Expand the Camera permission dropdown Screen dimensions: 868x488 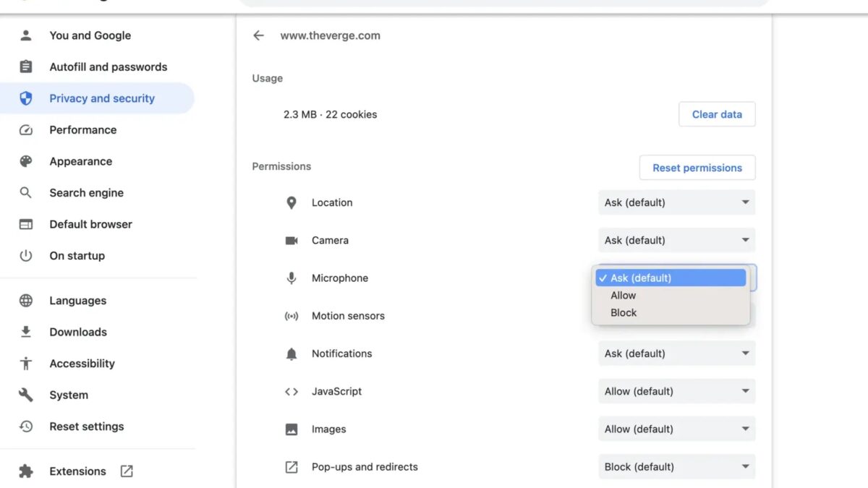676,240
